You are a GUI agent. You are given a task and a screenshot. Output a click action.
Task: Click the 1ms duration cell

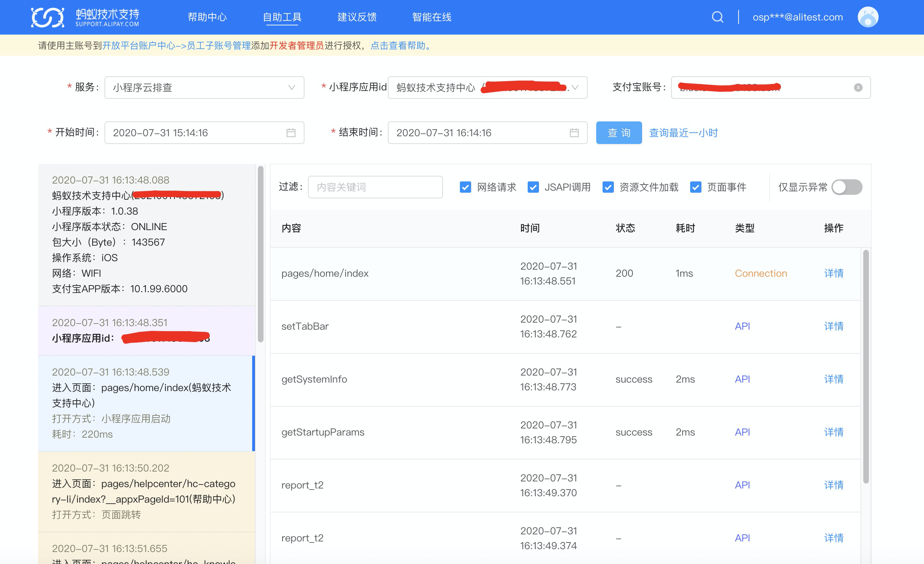click(685, 273)
